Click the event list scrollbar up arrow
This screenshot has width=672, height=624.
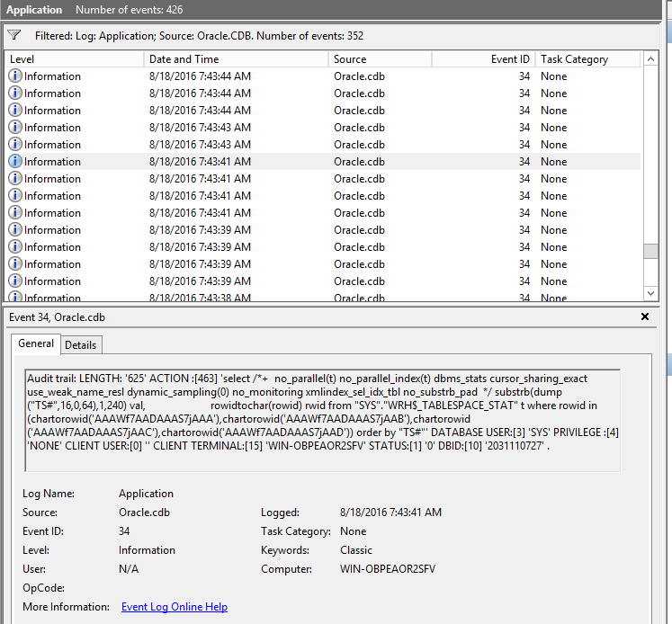650,58
